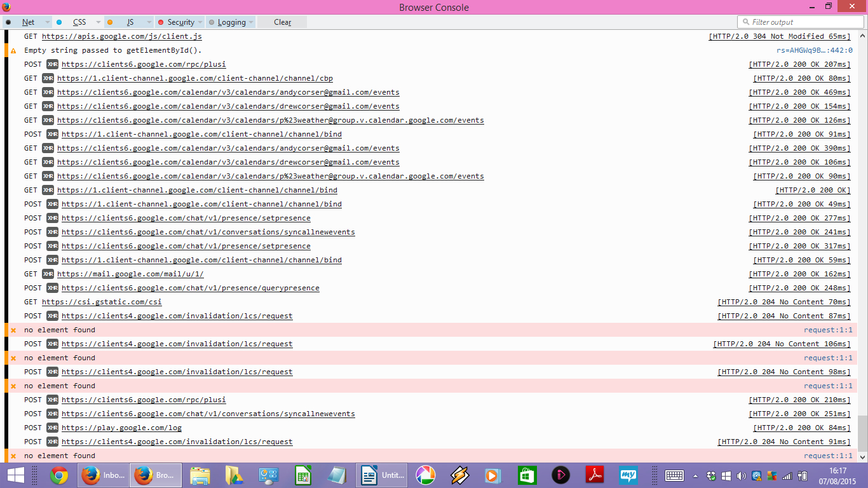Click the 204 No Content 106ms status

click(x=782, y=344)
